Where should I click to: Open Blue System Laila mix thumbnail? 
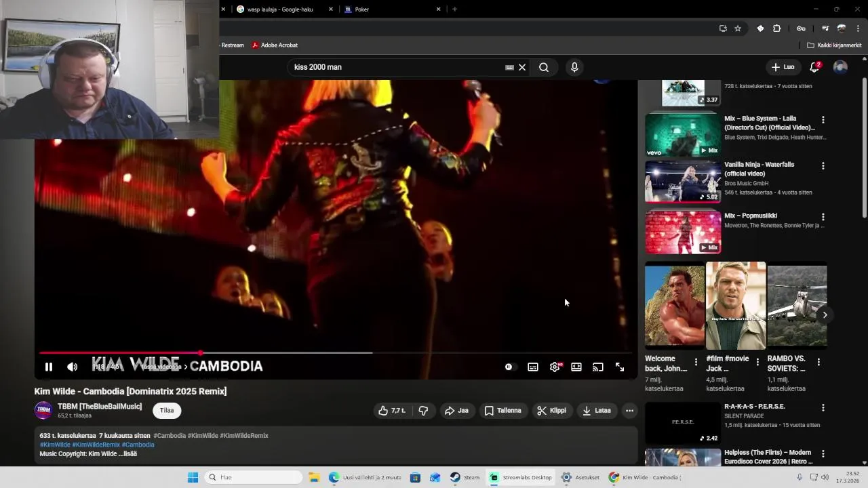[683, 135]
